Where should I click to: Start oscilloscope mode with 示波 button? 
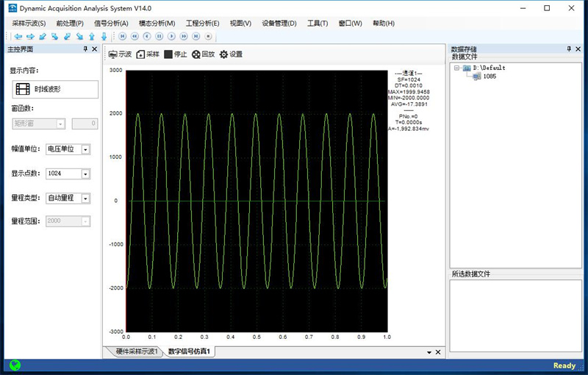tap(120, 54)
